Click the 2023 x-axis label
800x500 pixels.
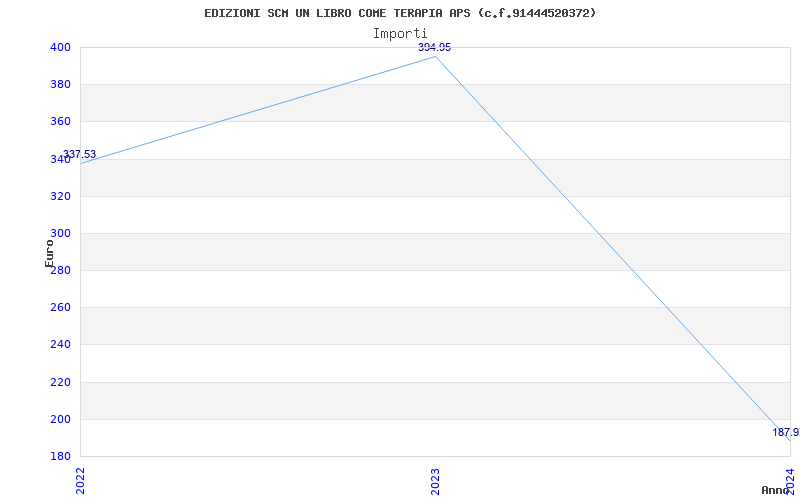[x=435, y=482]
